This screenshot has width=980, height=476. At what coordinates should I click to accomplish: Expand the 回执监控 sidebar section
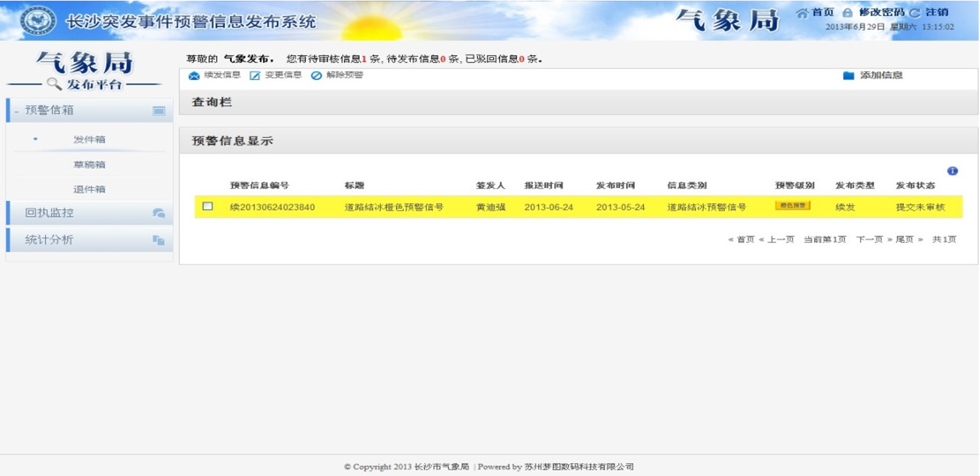click(50, 213)
